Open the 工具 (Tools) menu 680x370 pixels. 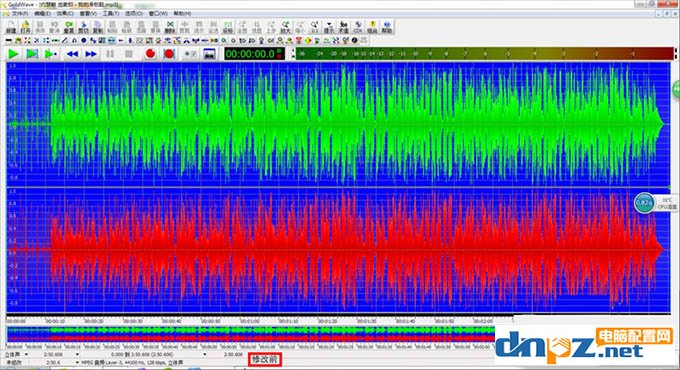110,13
